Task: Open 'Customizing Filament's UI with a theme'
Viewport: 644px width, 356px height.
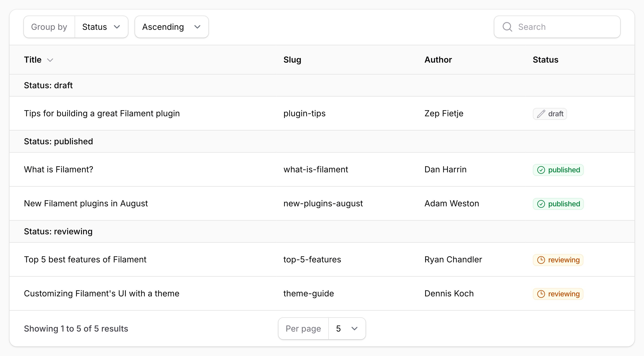Action: click(102, 294)
